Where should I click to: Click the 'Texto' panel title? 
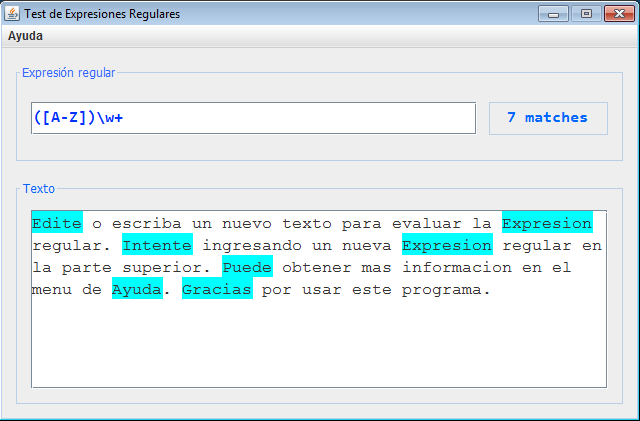(39, 189)
